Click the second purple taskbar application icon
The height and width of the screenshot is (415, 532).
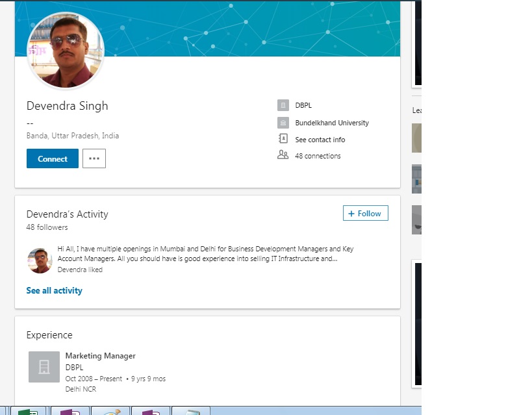pos(151,411)
